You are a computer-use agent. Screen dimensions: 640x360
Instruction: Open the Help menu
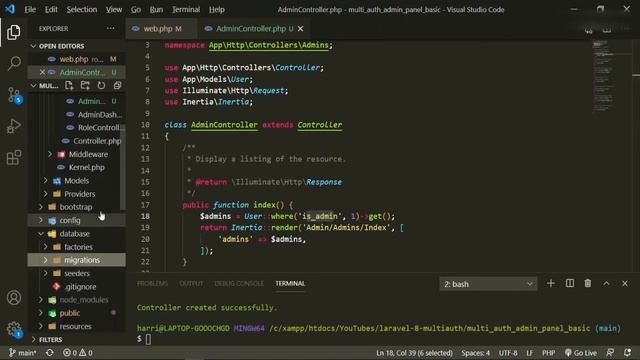pos(217,9)
